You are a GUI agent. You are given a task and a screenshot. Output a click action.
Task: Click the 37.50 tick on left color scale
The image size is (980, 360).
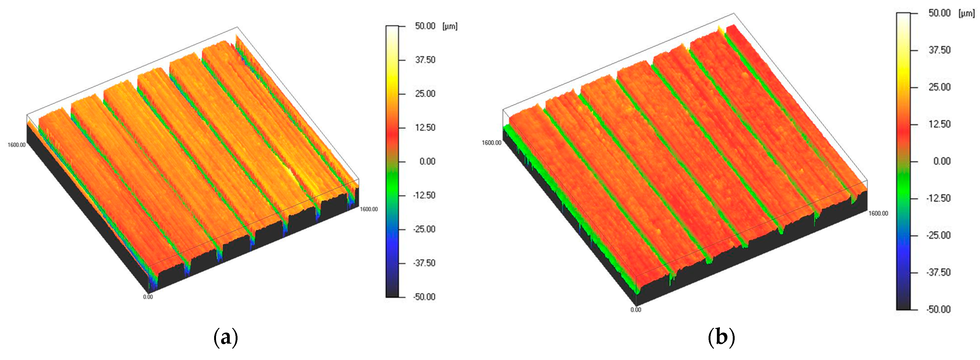pyautogui.click(x=425, y=60)
